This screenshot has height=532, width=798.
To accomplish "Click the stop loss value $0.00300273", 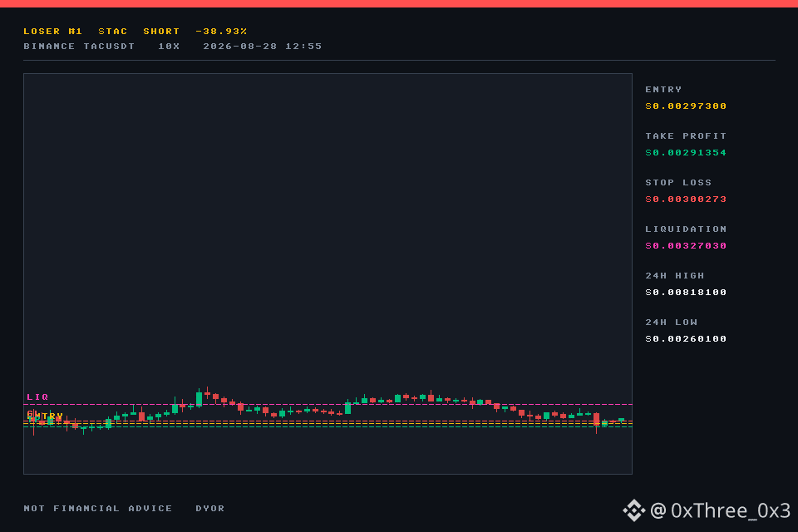I will [686, 199].
